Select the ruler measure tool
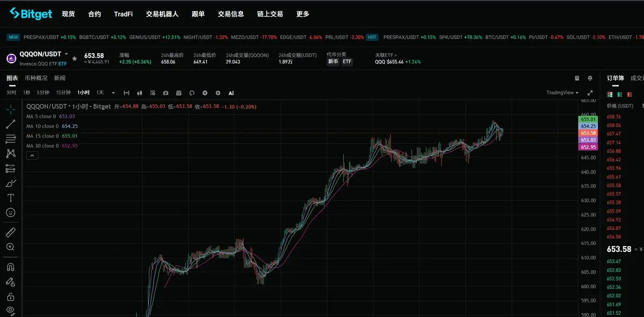 pos(11,233)
